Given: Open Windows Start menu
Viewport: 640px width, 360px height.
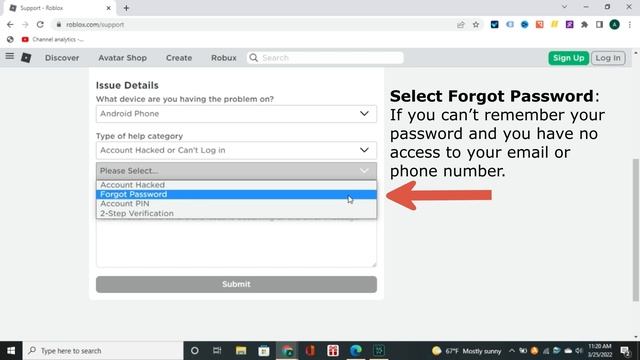Looking at the screenshot, I should pos(11,350).
